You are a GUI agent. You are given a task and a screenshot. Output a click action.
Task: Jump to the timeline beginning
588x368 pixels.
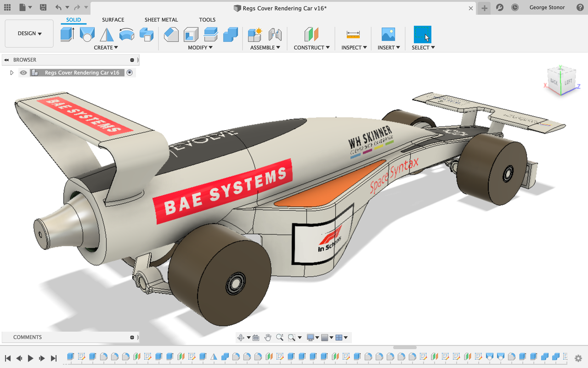[7, 358]
